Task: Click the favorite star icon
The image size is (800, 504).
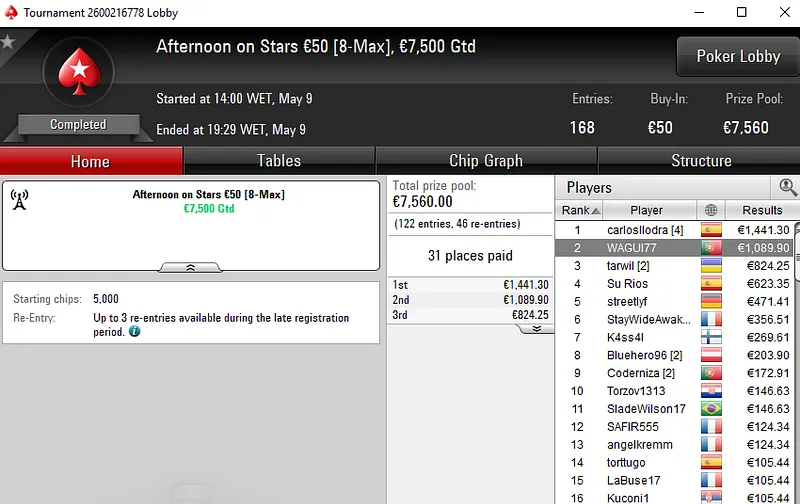Action: point(8,42)
